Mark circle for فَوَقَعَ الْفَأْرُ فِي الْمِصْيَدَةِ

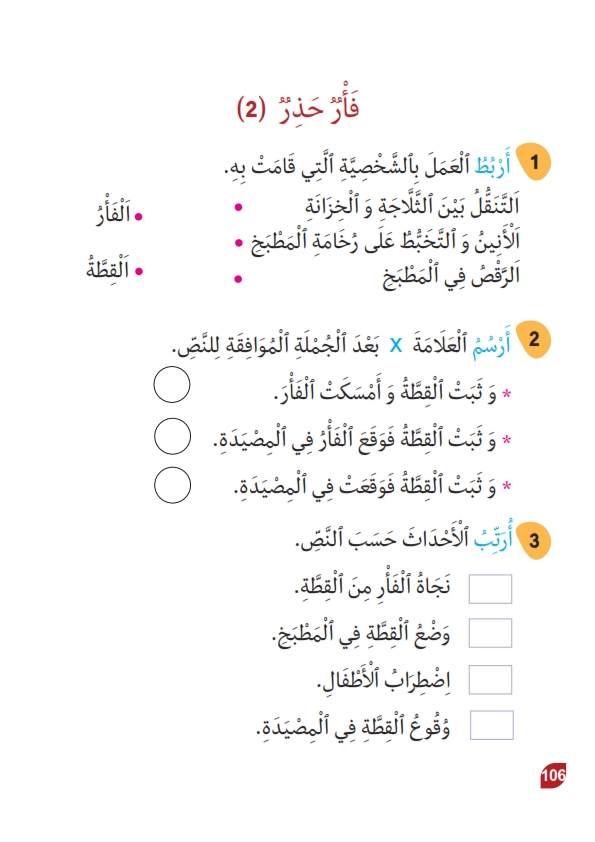tap(172, 437)
